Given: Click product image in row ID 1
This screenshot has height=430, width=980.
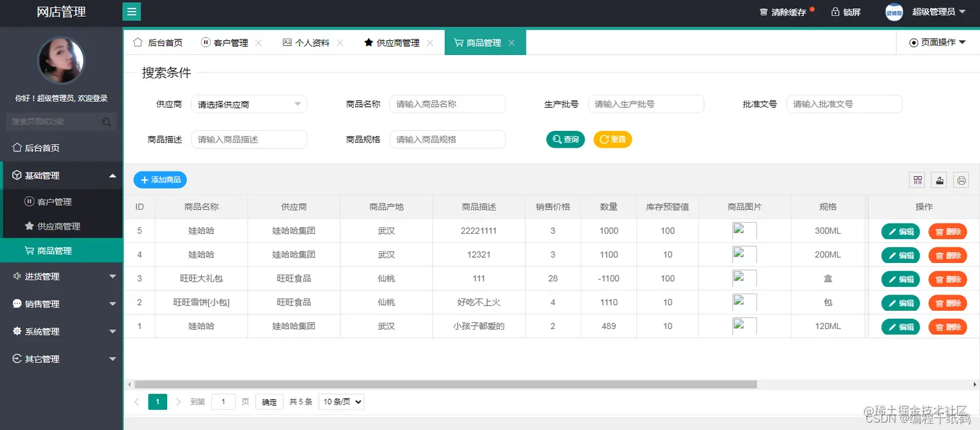Looking at the screenshot, I should point(745,326).
